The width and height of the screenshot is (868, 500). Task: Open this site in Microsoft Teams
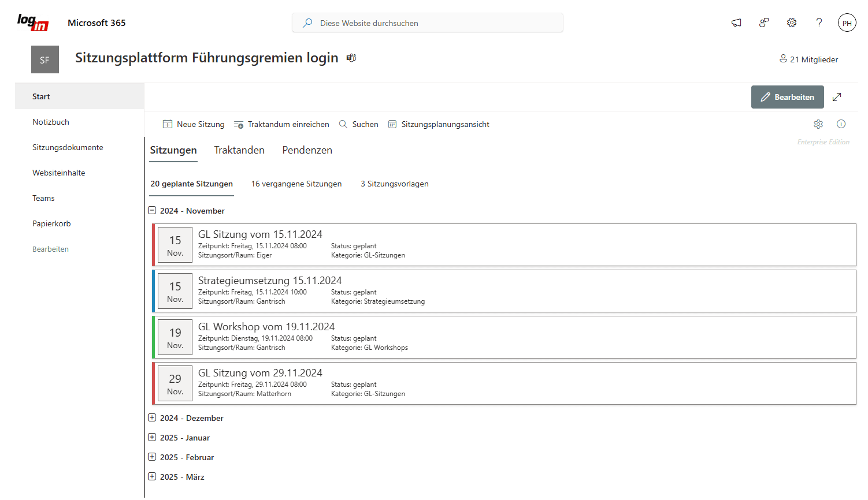351,58
